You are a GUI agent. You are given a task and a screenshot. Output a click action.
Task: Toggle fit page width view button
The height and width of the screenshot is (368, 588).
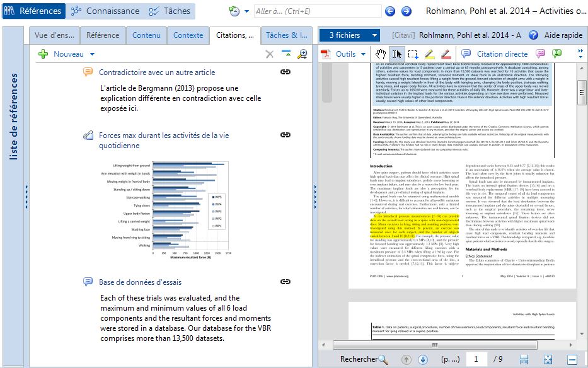coord(524,359)
